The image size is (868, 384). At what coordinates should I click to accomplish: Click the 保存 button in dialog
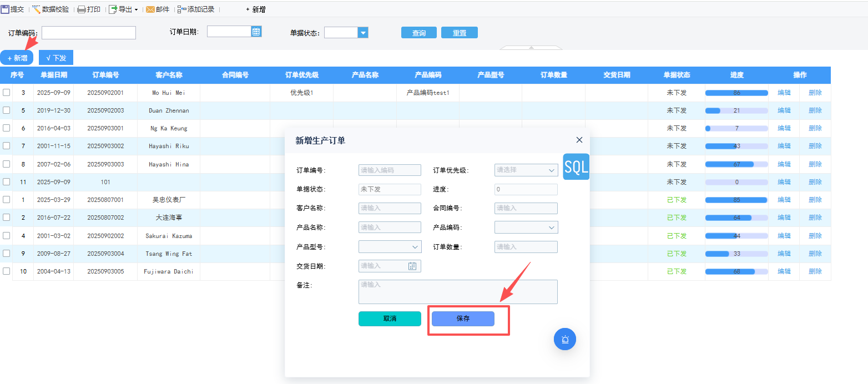(463, 319)
